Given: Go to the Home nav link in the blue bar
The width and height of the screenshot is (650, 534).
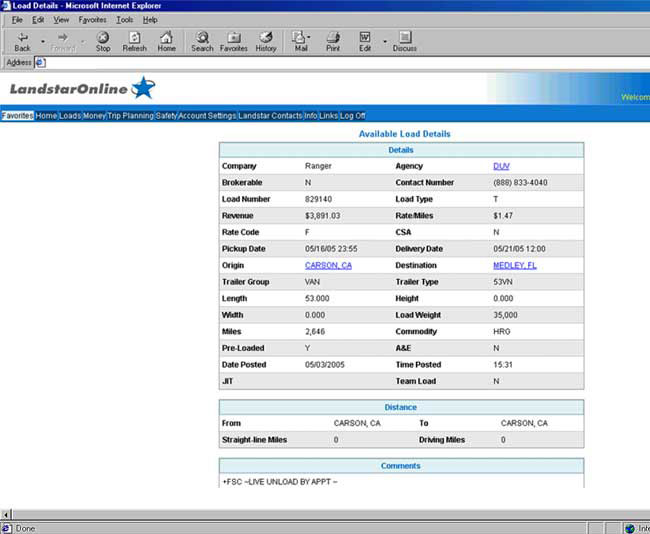Looking at the screenshot, I should click(46, 116).
